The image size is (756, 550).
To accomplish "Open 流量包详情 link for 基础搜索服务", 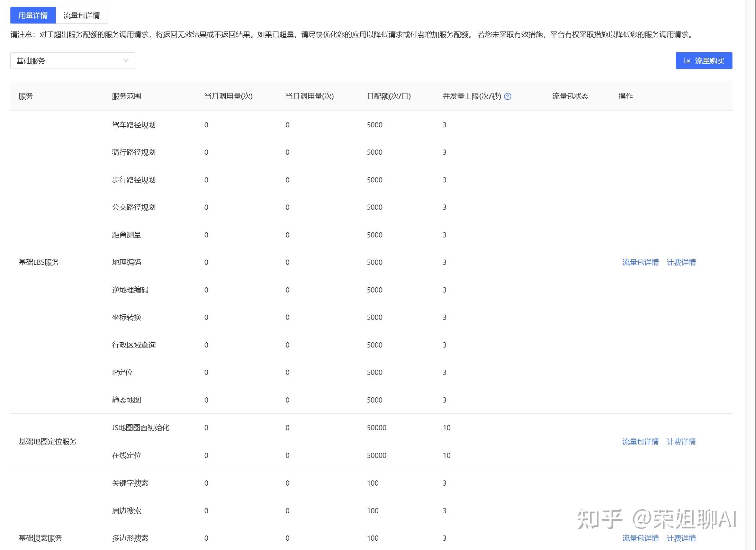I will point(640,538).
